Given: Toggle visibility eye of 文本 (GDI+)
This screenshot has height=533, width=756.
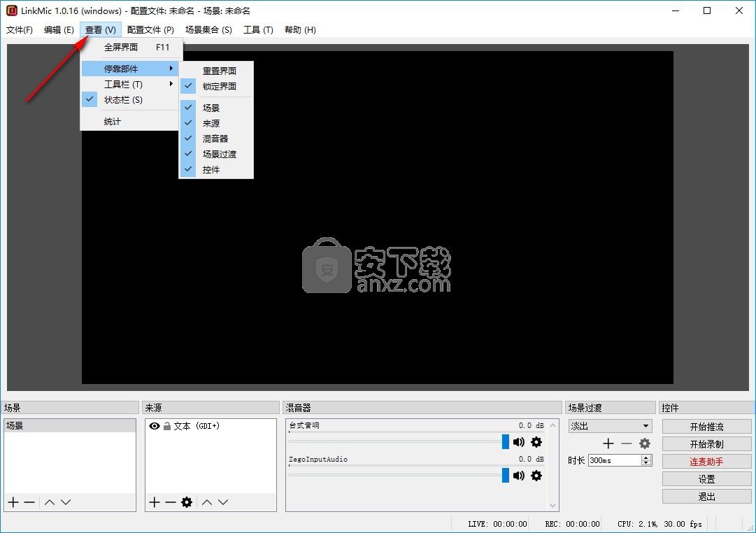Looking at the screenshot, I should tap(155, 426).
